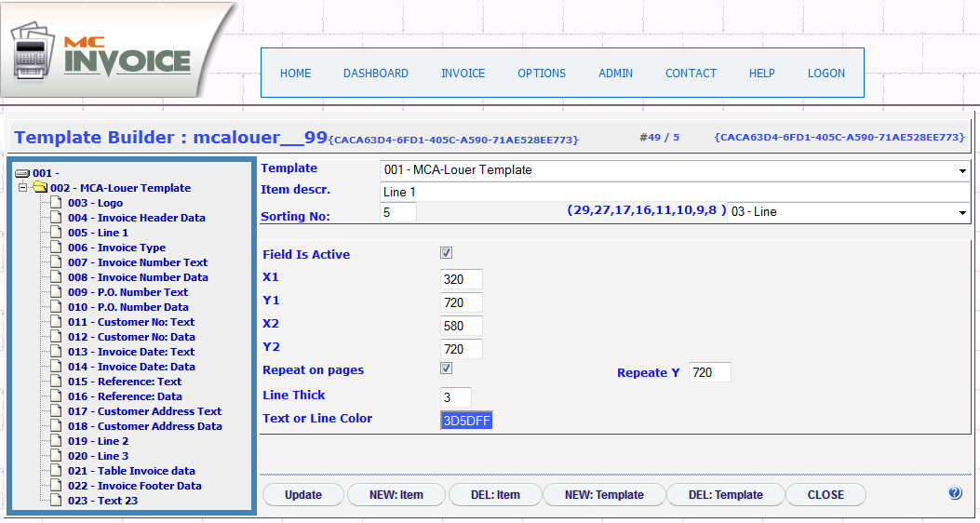Screen dimensions: 980x523
Task: Toggle the Repeat on pages checkbox
Action: (446, 368)
